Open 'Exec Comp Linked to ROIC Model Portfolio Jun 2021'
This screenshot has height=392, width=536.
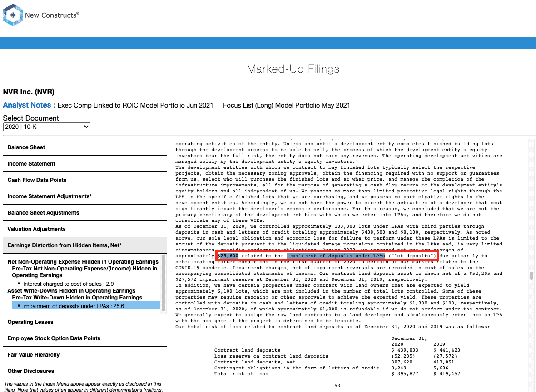pos(135,105)
